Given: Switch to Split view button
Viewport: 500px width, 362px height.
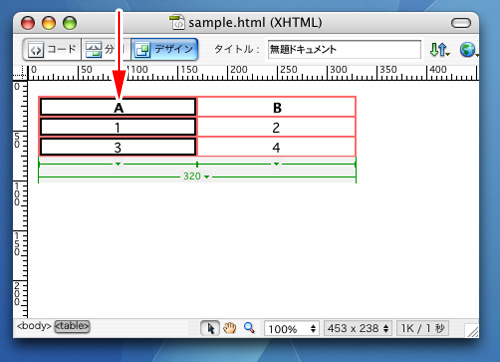Looking at the screenshot, I should pos(106,50).
